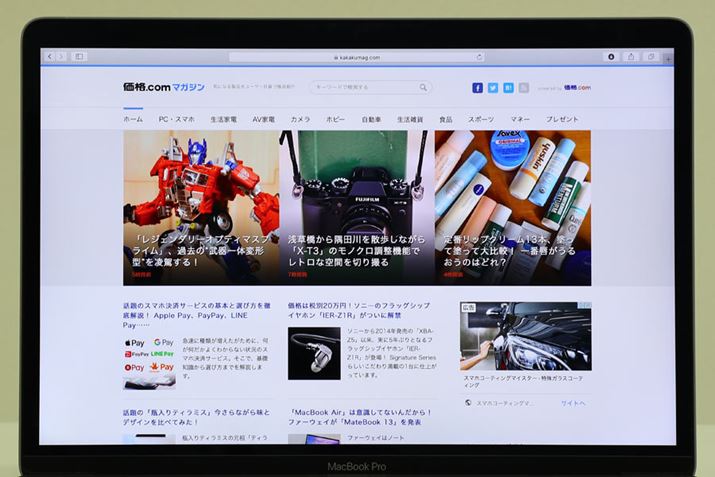Open the 価格.com powered-by logo link
715x477 pixels.
coord(577,87)
